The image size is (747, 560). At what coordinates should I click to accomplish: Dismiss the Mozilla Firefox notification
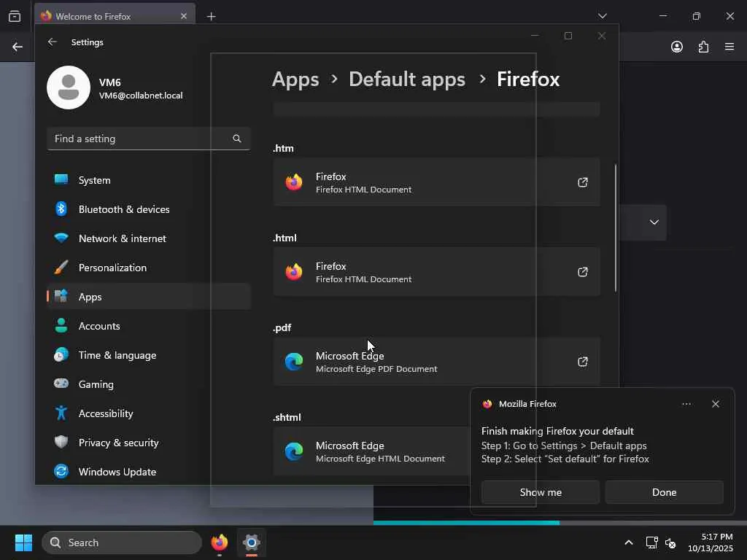tap(716, 404)
